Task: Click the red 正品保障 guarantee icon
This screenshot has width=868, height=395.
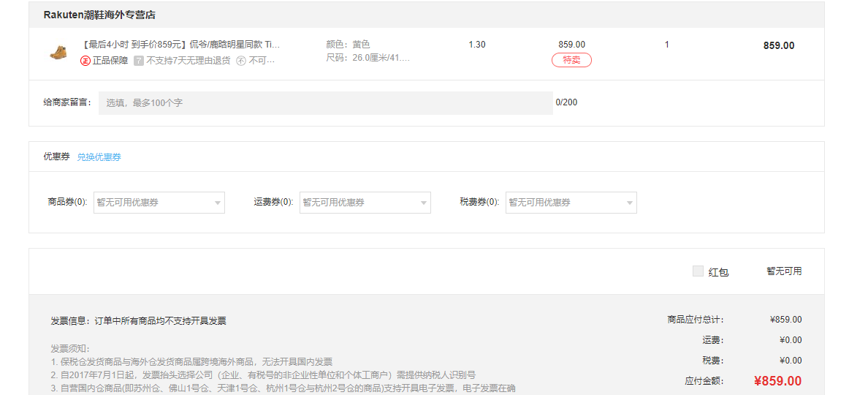Action: point(85,61)
